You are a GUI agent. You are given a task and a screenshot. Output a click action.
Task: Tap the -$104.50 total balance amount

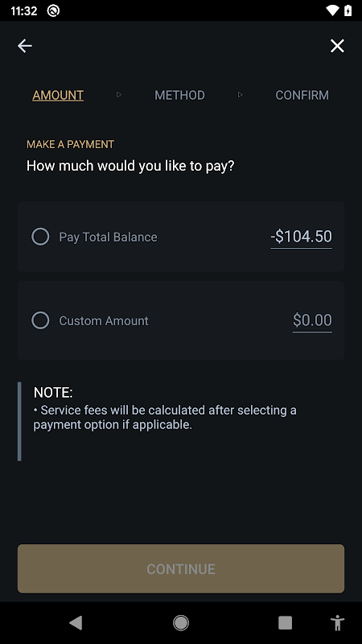(301, 237)
